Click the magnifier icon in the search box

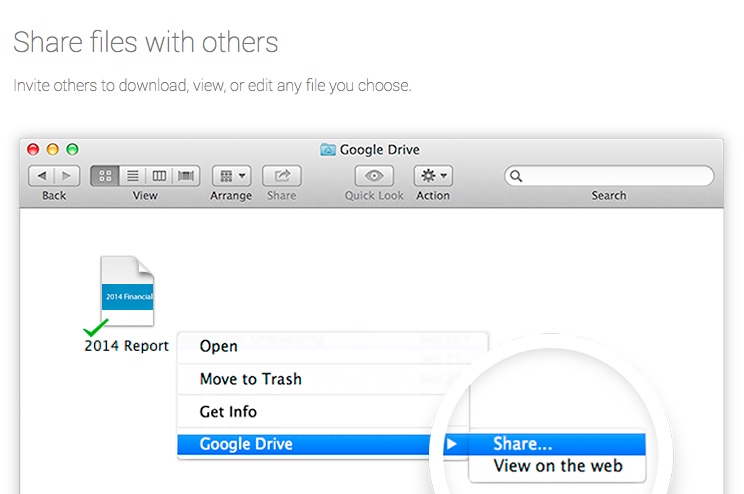coord(516,176)
